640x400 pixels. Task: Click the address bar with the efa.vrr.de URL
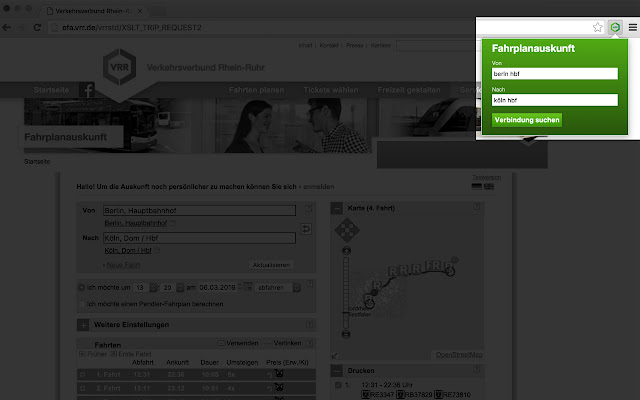click(x=261, y=27)
